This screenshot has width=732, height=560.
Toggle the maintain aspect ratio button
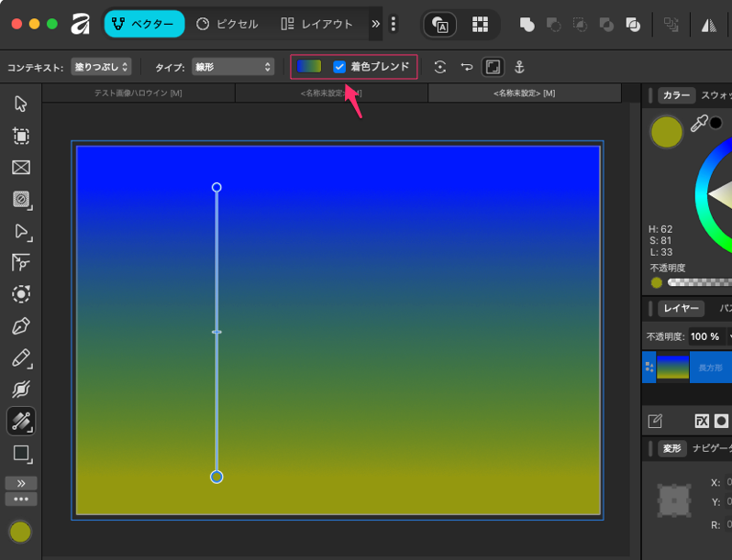(493, 67)
